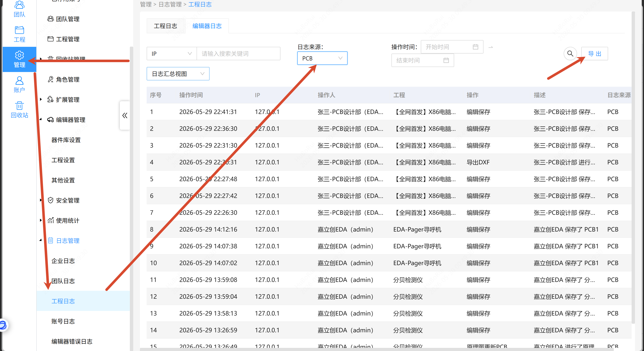
Task: Switch to the 编辑器日志 tab
Action: pyautogui.click(x=207, y=26)
